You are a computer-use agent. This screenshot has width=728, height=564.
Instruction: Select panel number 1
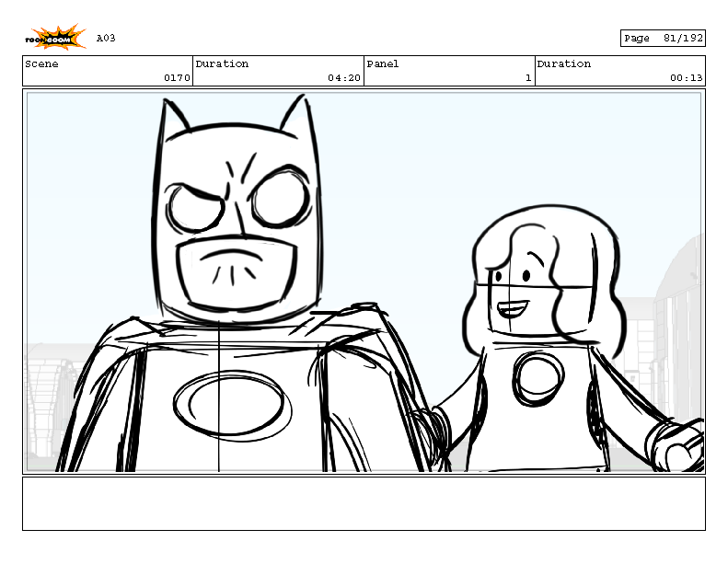528,78
